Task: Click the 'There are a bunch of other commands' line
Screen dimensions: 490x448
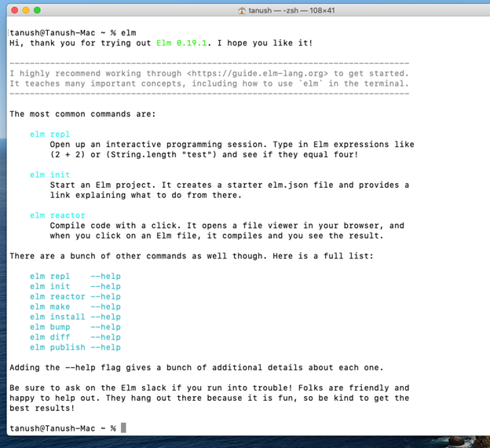Action: point(192,256)
